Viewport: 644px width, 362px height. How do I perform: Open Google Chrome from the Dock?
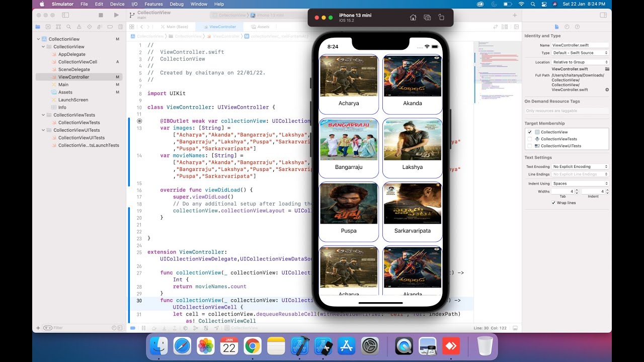coord(252,346)
